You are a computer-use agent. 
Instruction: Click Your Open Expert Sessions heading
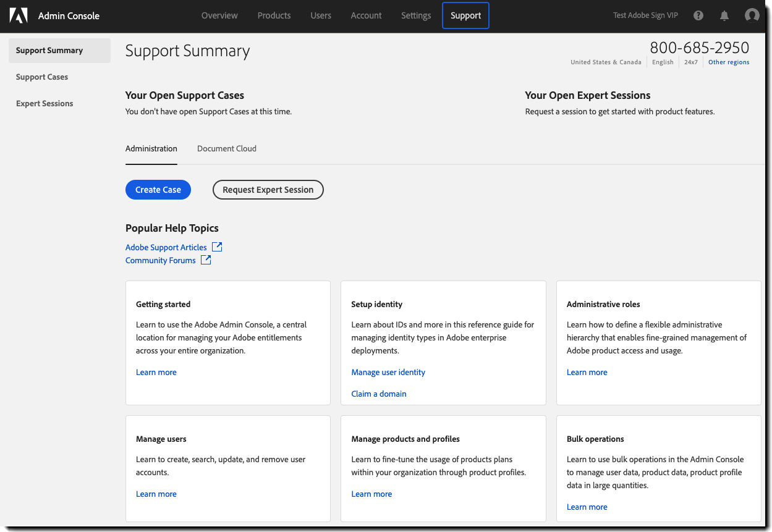tap(588, 95)
